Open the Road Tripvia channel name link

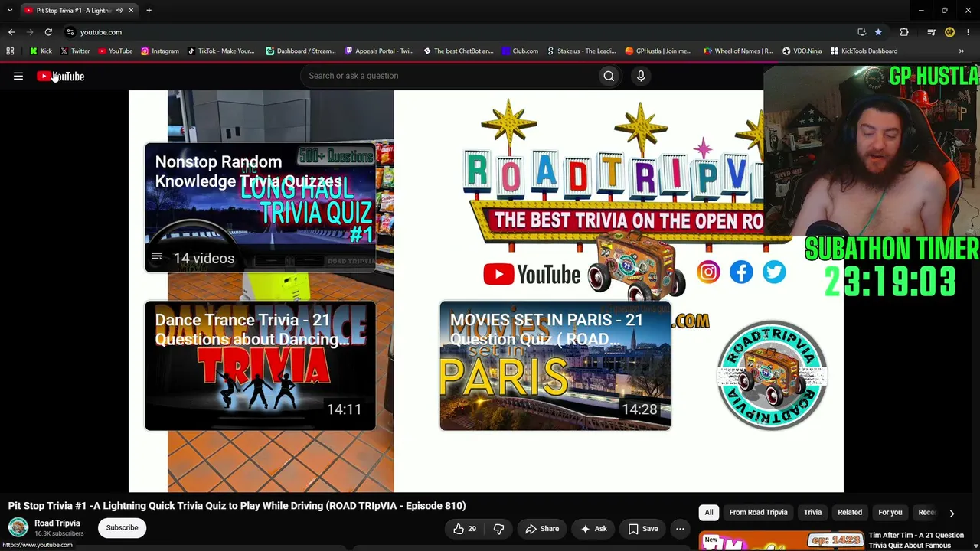[x=57, y=523]
